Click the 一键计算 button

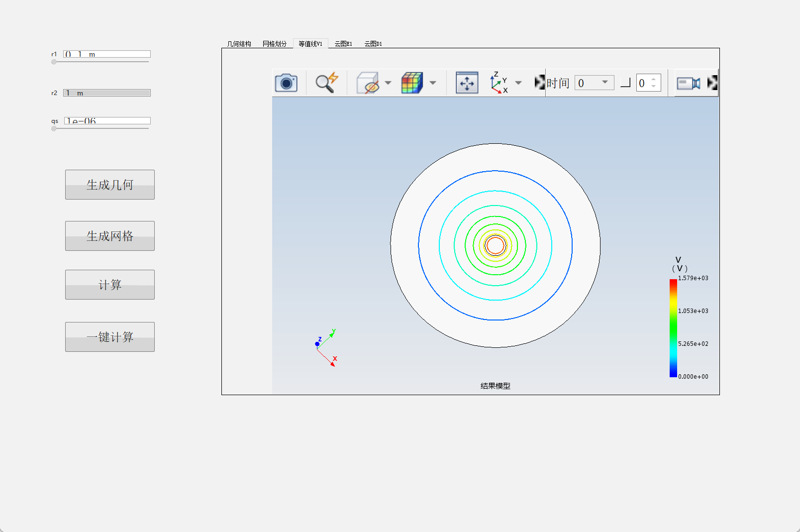pos(110,337)
